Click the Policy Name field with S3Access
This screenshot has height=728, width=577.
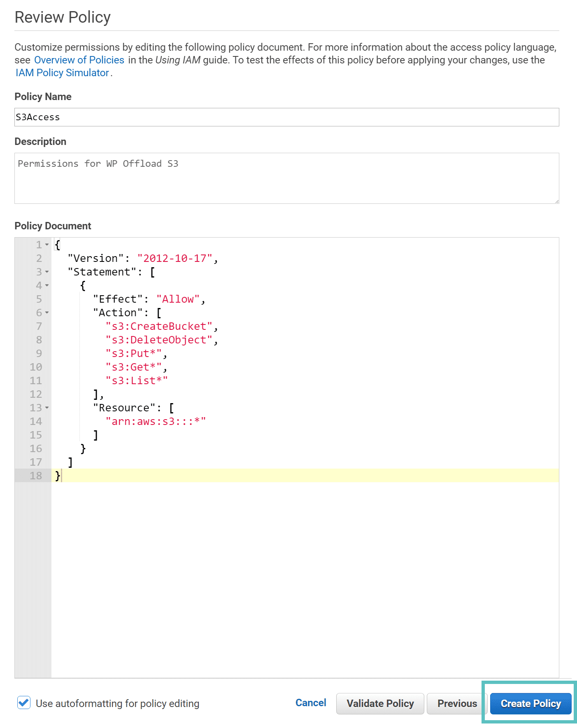(x=286, y=117)
